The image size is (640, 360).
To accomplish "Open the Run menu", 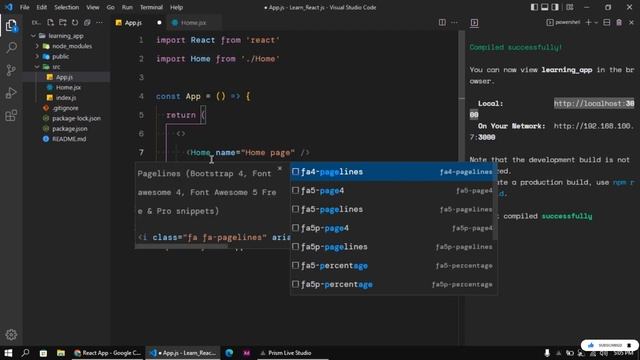I will tap(127, 7).
